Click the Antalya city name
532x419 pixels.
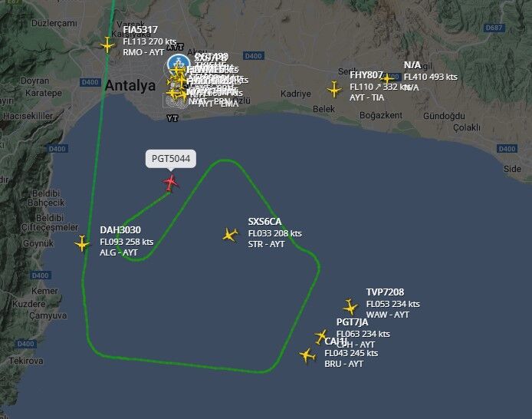tap(130, 86)
